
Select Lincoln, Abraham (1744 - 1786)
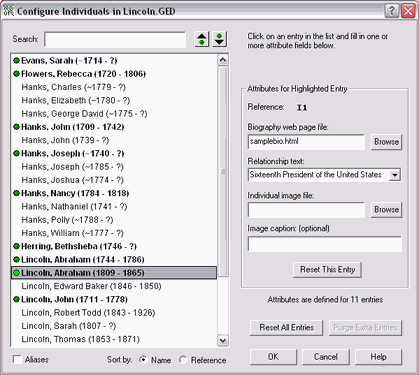point(114,260)
